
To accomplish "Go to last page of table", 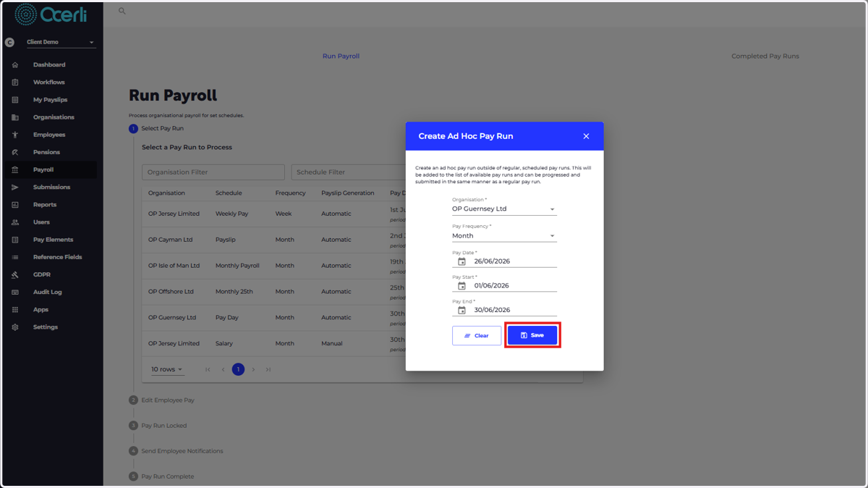I will pos(268,369).
